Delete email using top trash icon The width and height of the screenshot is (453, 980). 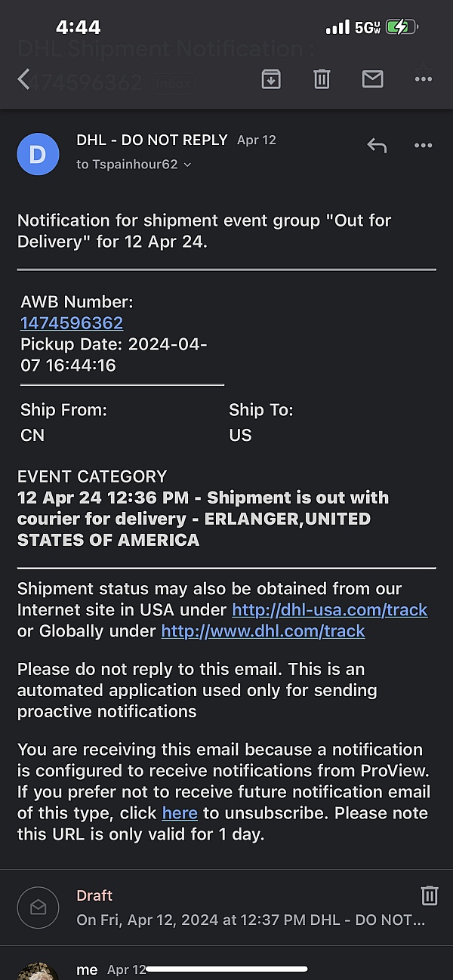click(322, 79)
